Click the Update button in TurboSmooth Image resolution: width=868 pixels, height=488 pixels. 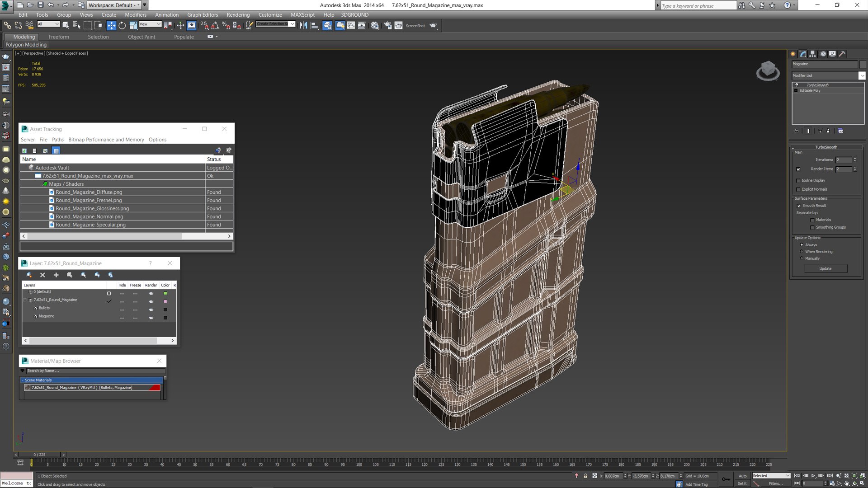[x=826, y=269]
